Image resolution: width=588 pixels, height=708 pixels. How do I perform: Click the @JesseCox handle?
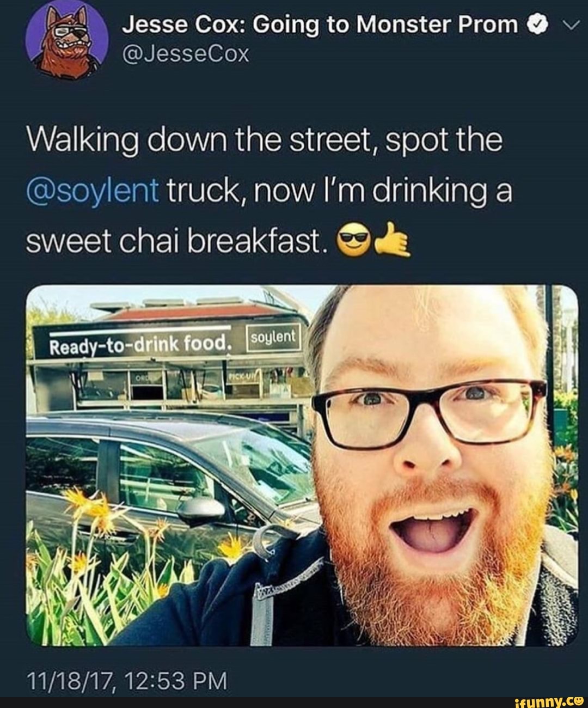pyautogui.click(x=185, y=54)
